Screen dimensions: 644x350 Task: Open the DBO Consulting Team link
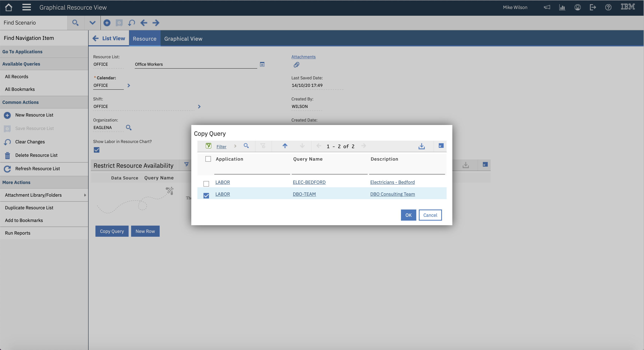(x=392, y=194)
